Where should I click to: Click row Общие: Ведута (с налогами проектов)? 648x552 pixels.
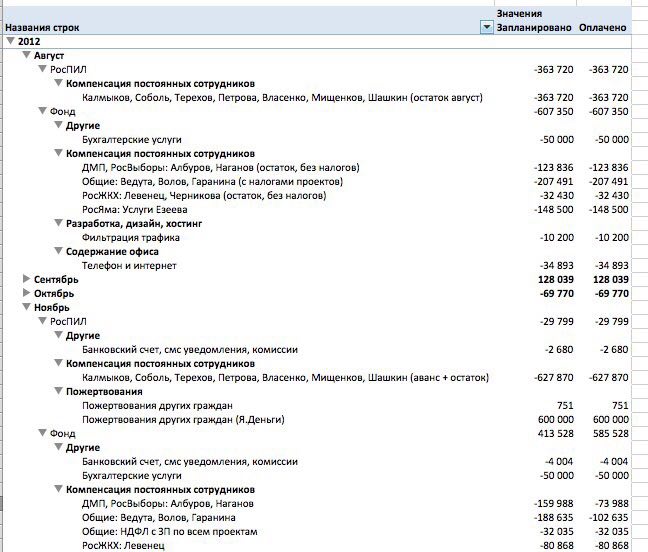(212, 182)
